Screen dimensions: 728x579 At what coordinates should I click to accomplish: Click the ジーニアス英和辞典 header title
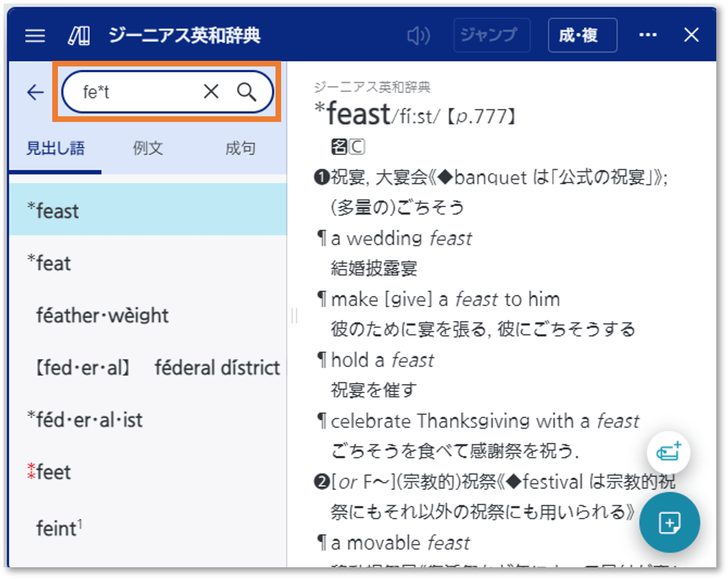tap(184, 35)
